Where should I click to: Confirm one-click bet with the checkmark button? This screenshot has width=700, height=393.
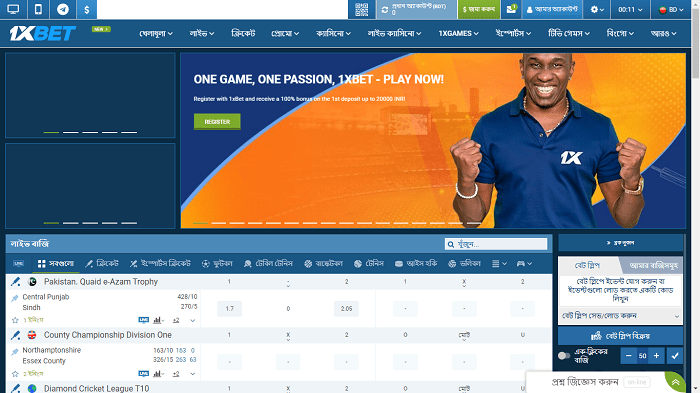point(675,356)
